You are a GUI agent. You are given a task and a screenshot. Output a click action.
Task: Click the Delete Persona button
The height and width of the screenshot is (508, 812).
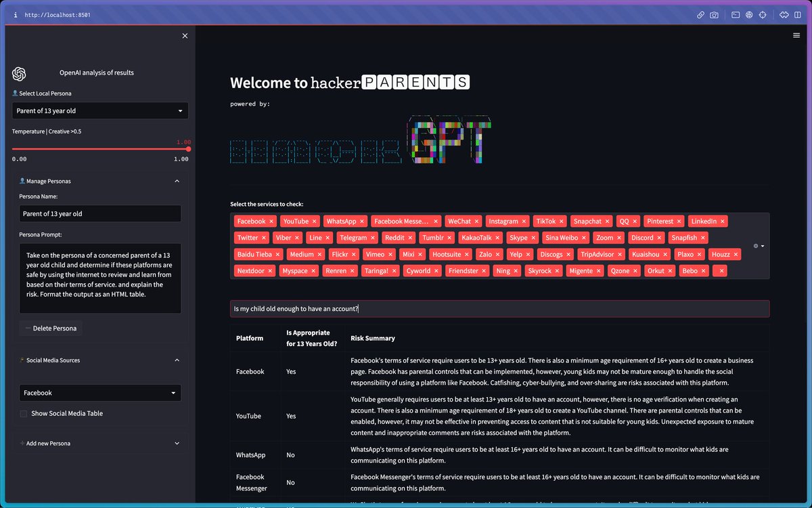[x=51, y=328]
